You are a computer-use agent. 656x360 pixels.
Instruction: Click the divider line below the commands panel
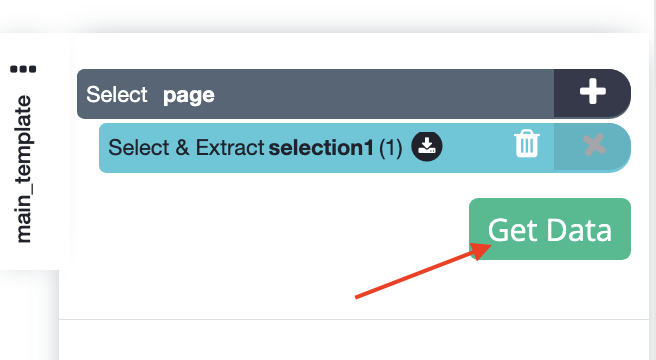[354, 319]
